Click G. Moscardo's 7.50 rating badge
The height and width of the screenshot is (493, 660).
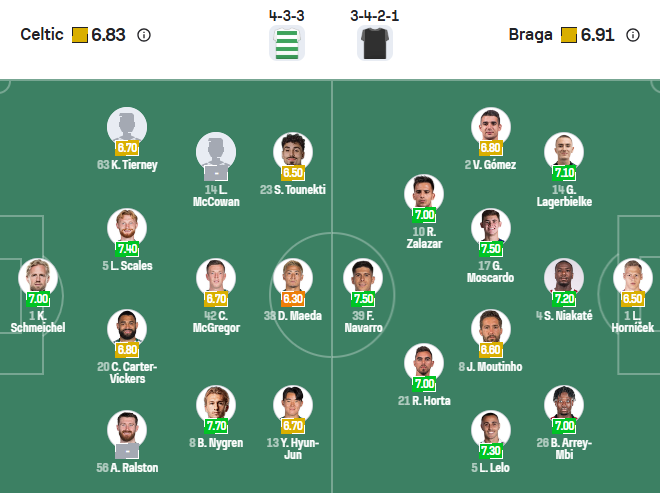[x=491, y=249]
